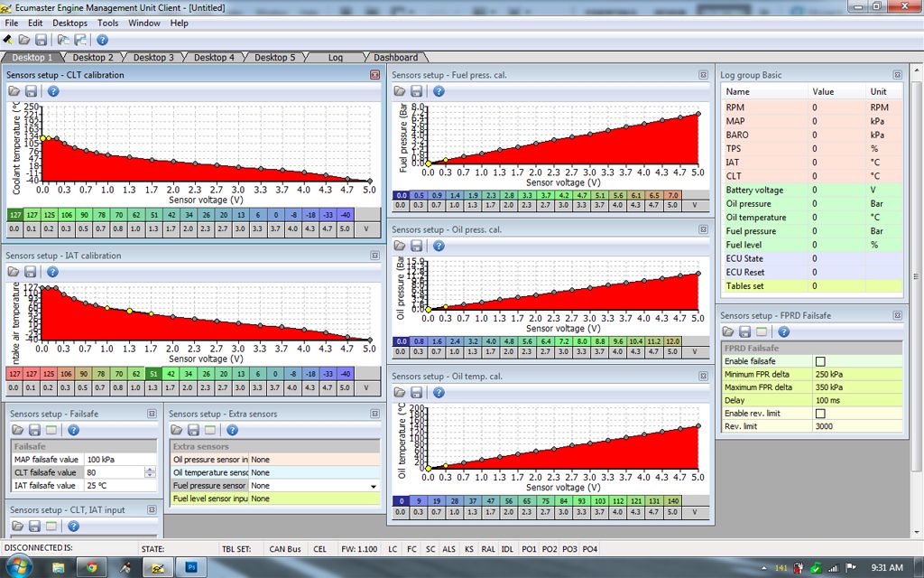The height and width of the screenshot is (578, 924).
Task: Select the Battery voltage row in log group
Action: (811, 190)
